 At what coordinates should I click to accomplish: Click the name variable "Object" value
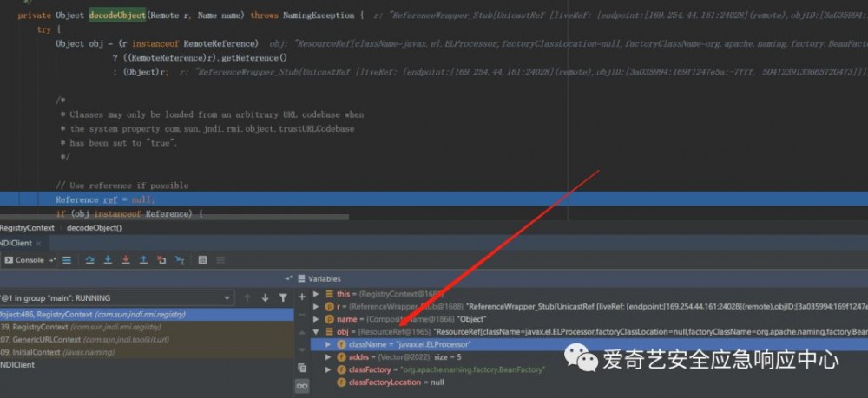click(471, 319)
